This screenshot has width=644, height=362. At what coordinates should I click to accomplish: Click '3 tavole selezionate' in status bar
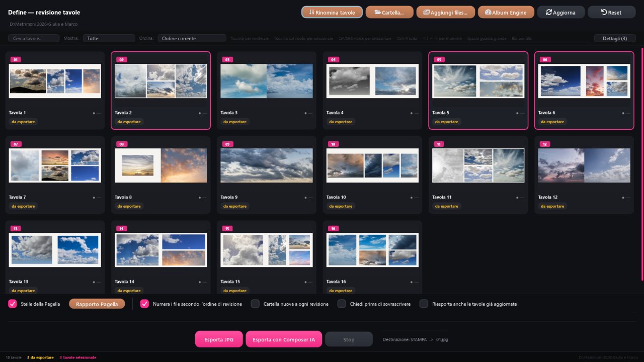coord(78,357)
